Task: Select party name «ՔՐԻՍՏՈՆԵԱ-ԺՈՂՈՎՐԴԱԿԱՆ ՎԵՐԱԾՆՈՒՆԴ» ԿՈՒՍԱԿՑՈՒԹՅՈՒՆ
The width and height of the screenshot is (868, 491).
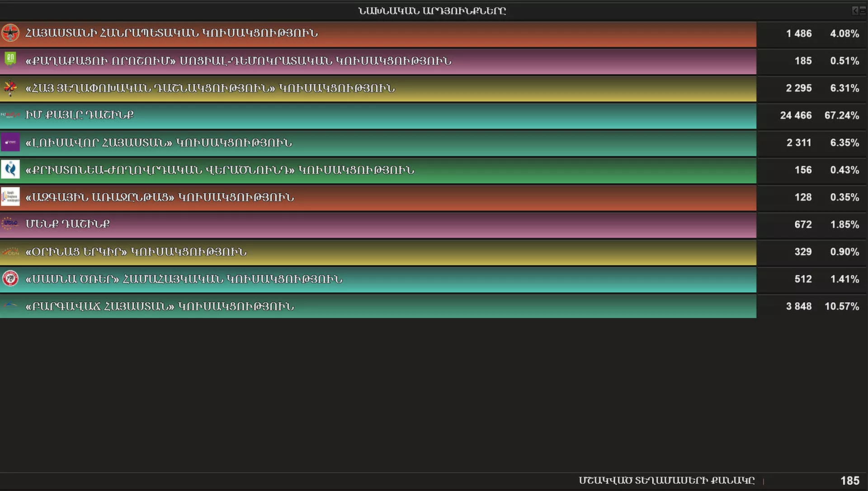Action: tap(220, 170)
